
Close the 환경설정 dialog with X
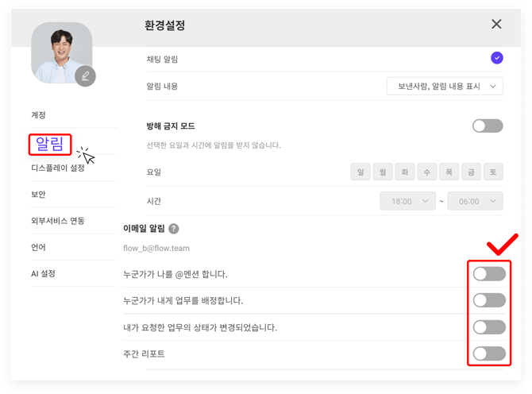tap(496, 25)
